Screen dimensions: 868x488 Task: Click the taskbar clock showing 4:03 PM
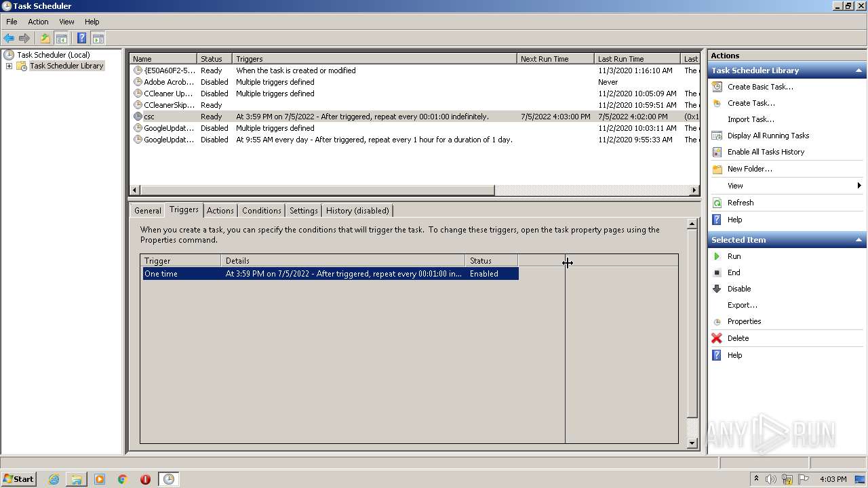pos(833,479)
